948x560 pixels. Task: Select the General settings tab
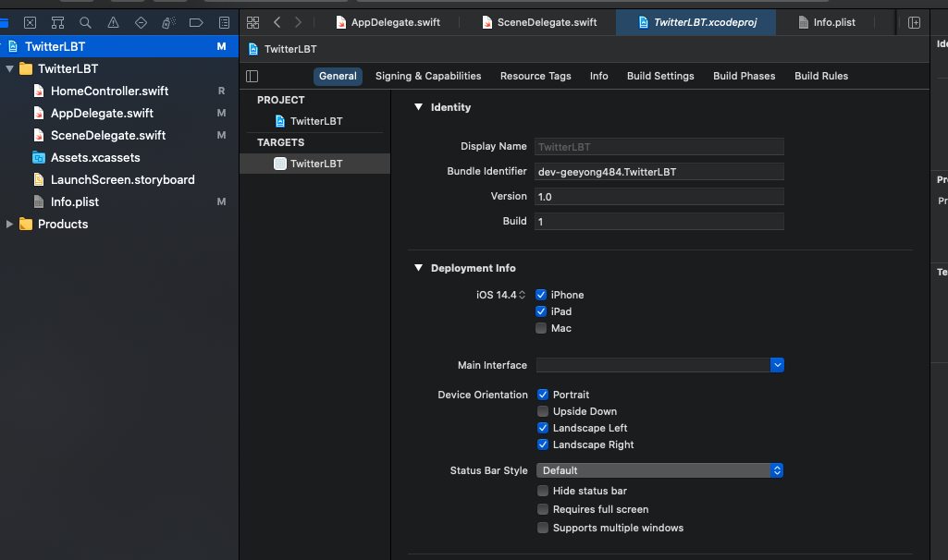(x=338, y=76)
